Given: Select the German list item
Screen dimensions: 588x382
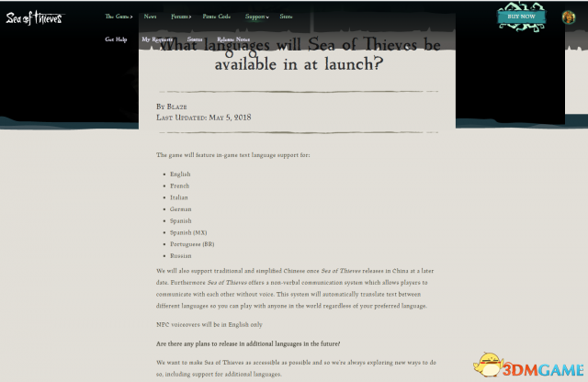Looking at the screenshot, I should (x=180, y=209).
